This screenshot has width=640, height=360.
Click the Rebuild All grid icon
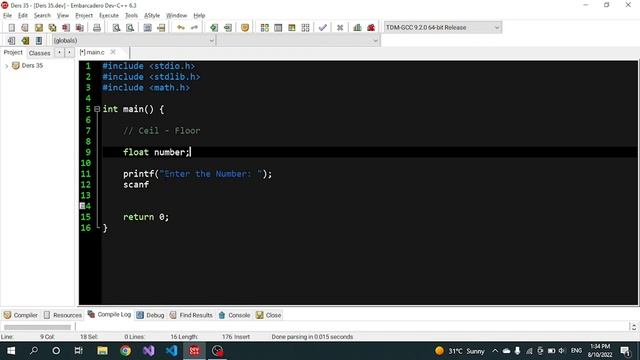pos(305,28)
